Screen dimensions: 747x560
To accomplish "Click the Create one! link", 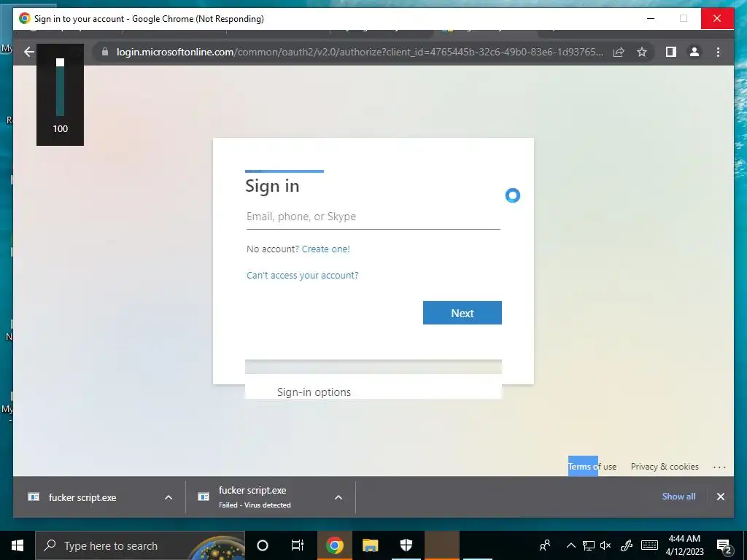I will tap(326, 249).
